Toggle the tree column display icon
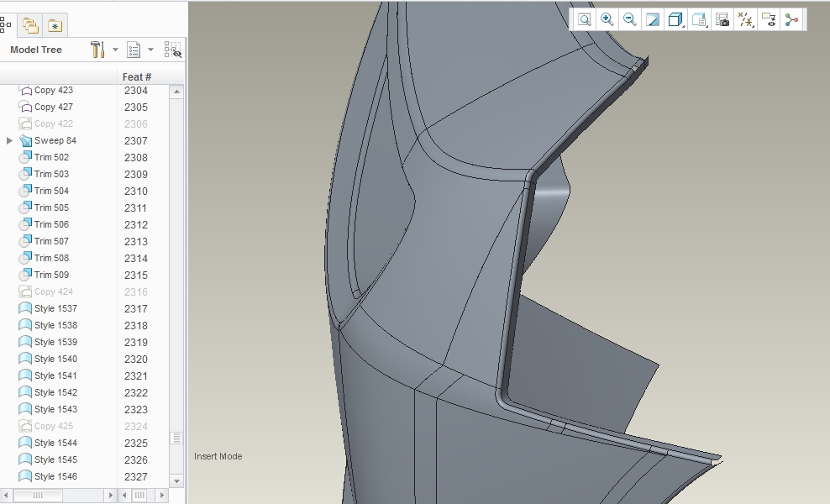The image size is (830, 504). click(172, 50)
